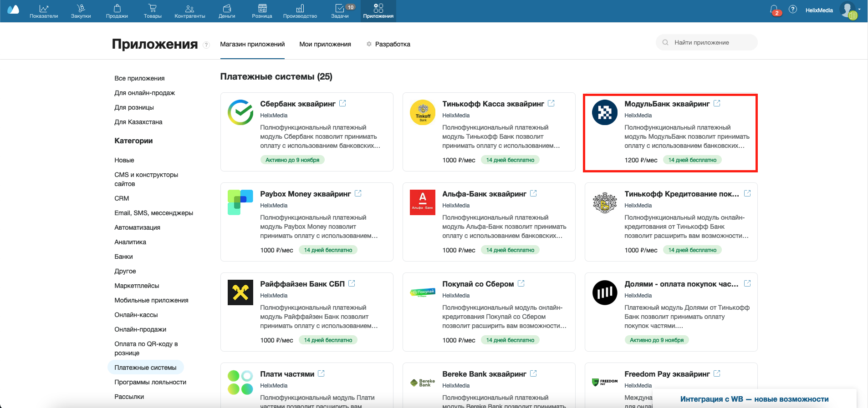Click the Долями black circle logo
This screenshot has height=408, width=868.
coord(605,292)
